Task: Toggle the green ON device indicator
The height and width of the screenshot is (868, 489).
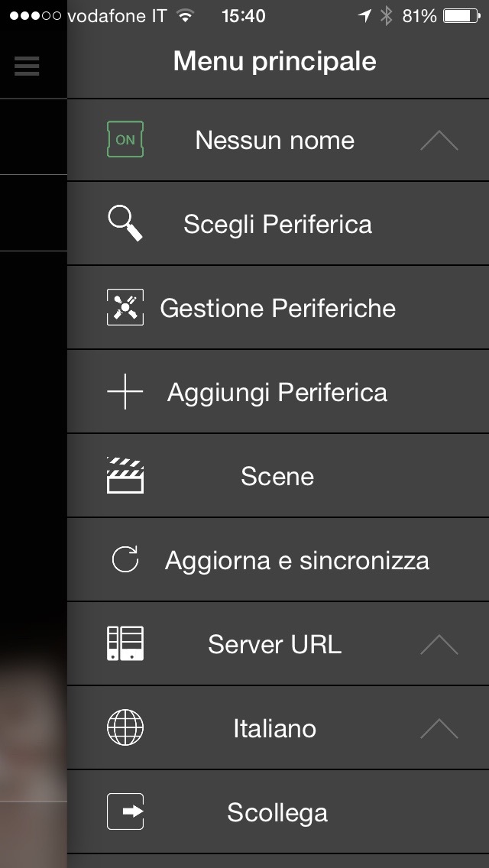Action: coord(125,140)
